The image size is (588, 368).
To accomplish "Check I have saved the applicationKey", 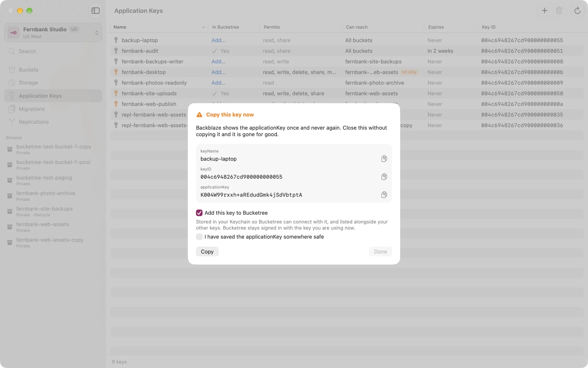I will click(199, 237).
